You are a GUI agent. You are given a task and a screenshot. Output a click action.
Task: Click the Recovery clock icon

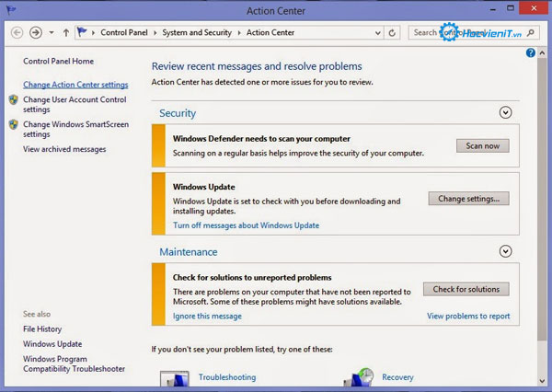359,377
